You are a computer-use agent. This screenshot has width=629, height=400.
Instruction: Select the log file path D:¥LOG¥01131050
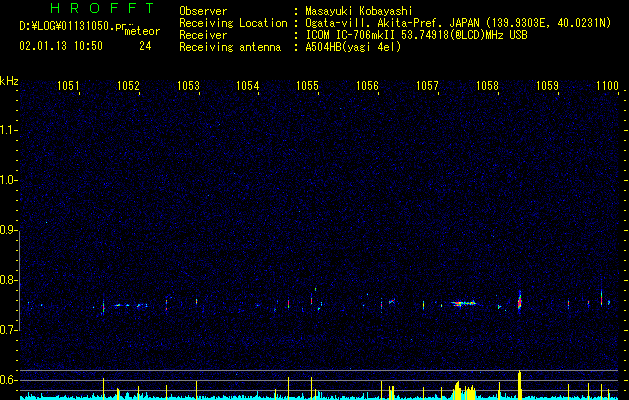[72, 26]
